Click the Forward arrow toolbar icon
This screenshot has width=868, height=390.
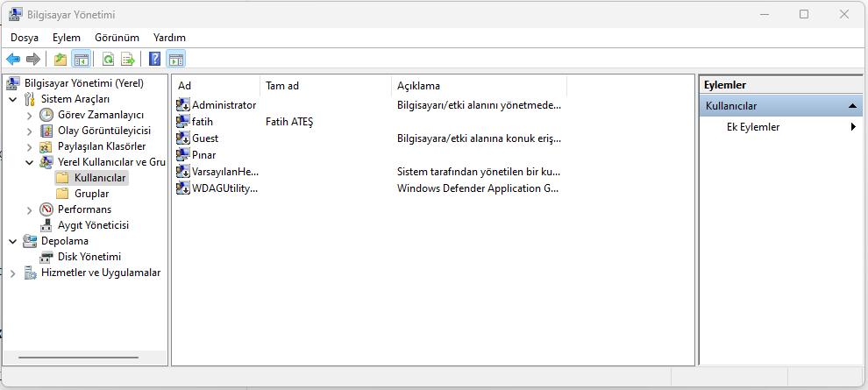click(33, 59)
